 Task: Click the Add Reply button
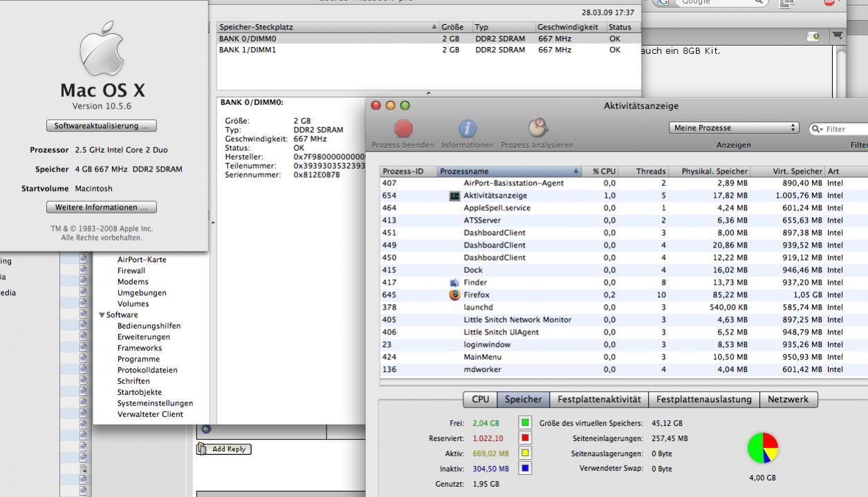coord(223,449)
